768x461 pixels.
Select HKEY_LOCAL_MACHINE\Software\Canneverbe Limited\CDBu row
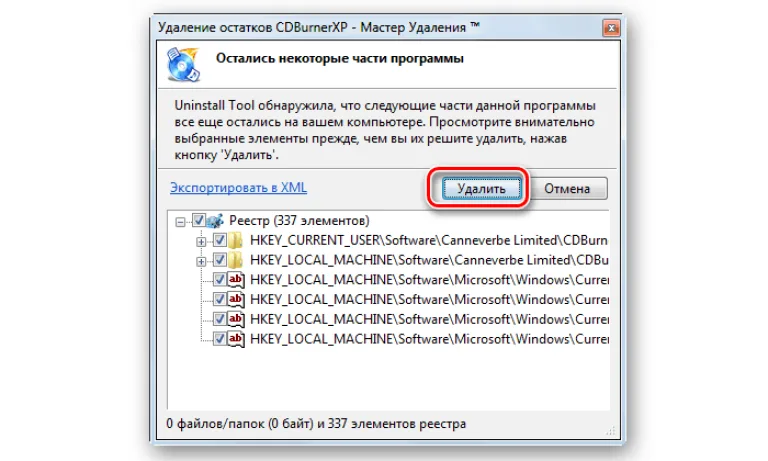point(429,260)
